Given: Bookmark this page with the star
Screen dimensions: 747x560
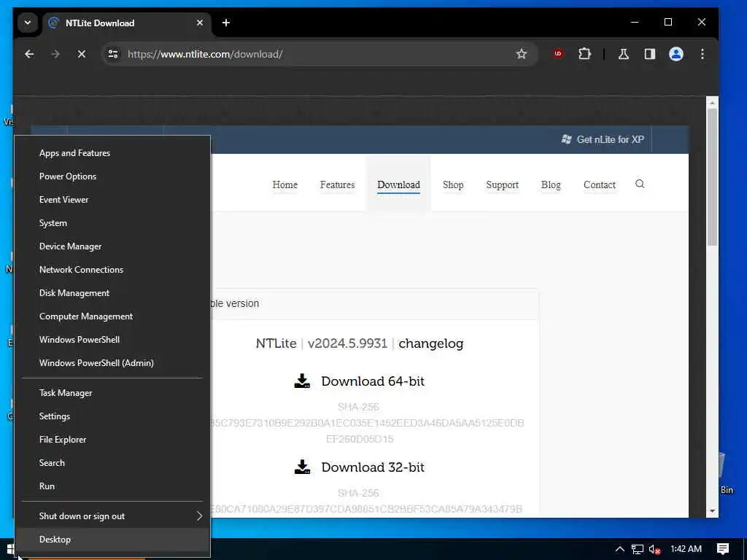Looking at the screenshot, I should coord(522,54).
